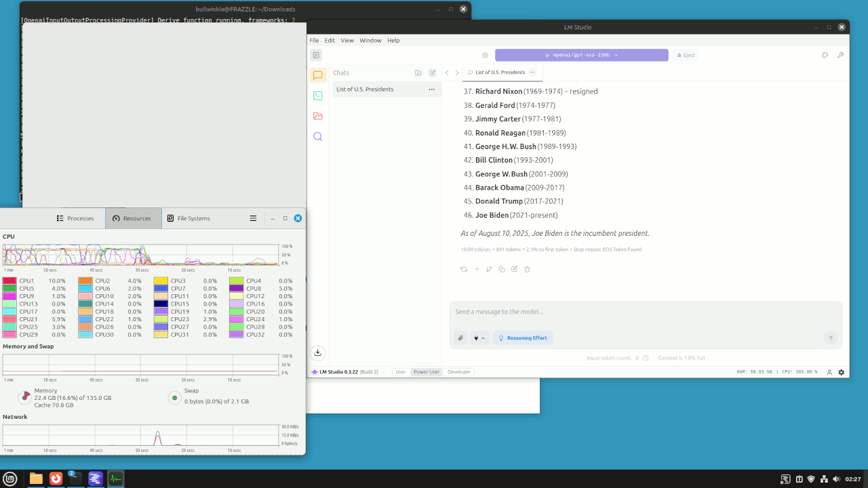
Task: Open the File menu
Action: [x=315, y=41]
